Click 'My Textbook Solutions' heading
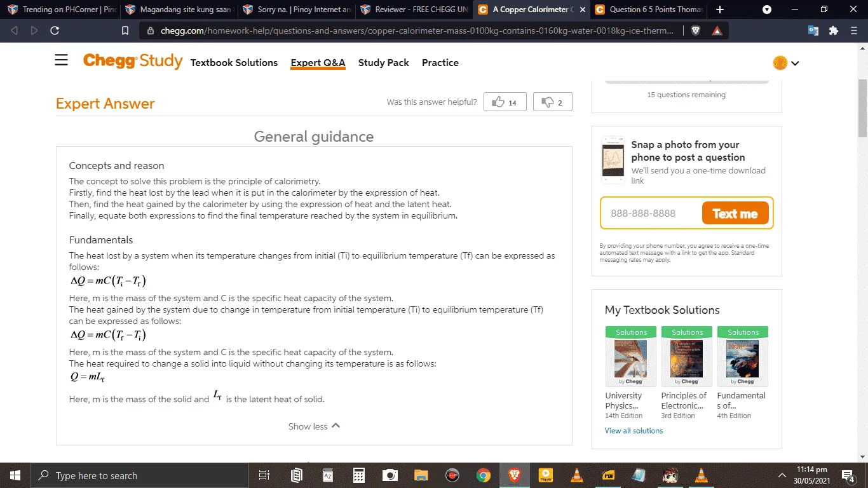 coord(662,310)
